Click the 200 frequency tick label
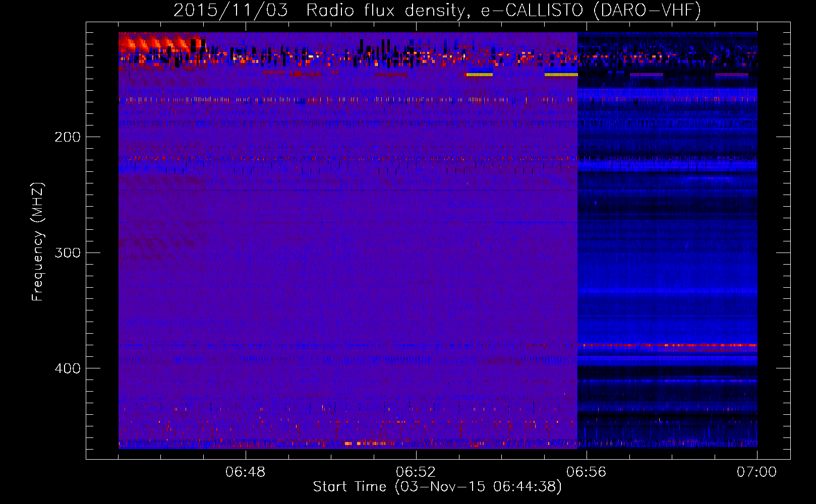 coord(68,137)
